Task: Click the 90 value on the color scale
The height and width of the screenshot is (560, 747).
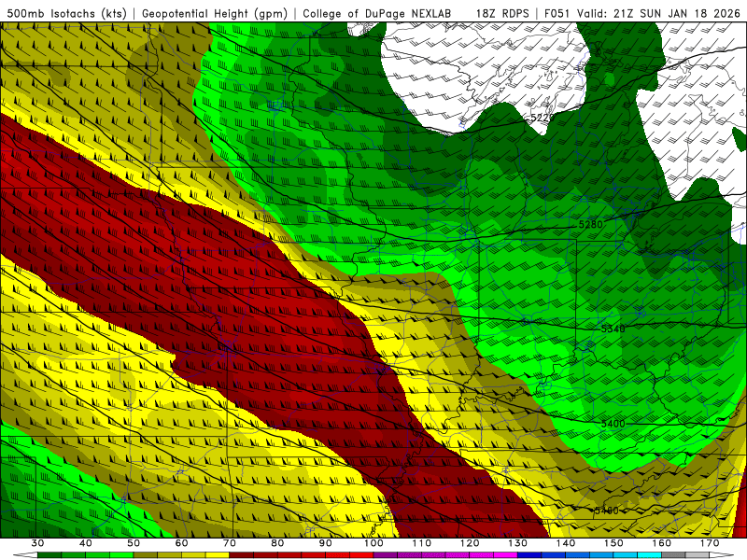Action: (326, 543)
